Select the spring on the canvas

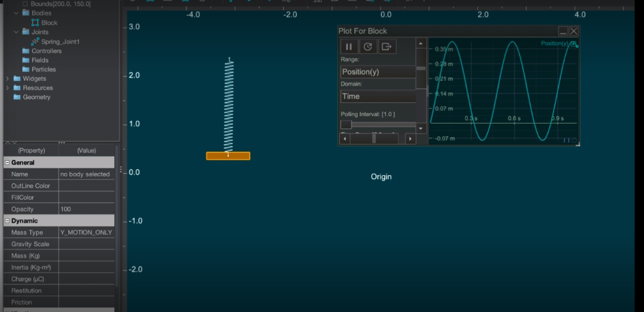pyautogui.click(x=229, y=107)
